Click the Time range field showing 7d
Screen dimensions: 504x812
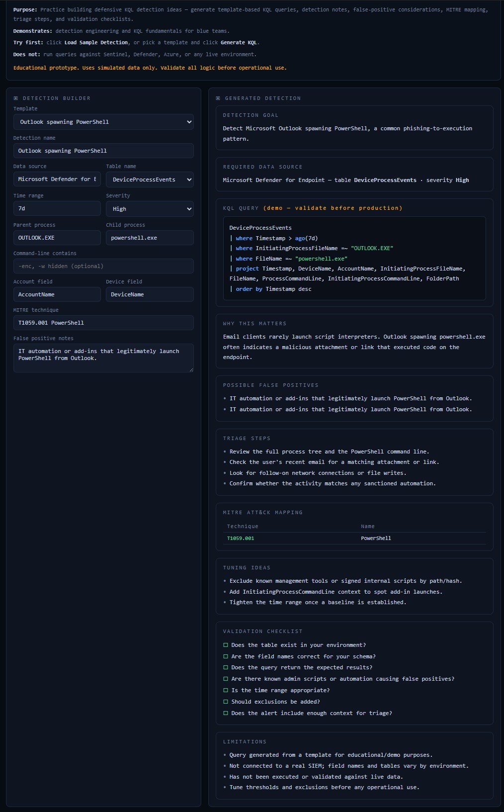pyautogui.click(x=57, y=208)
